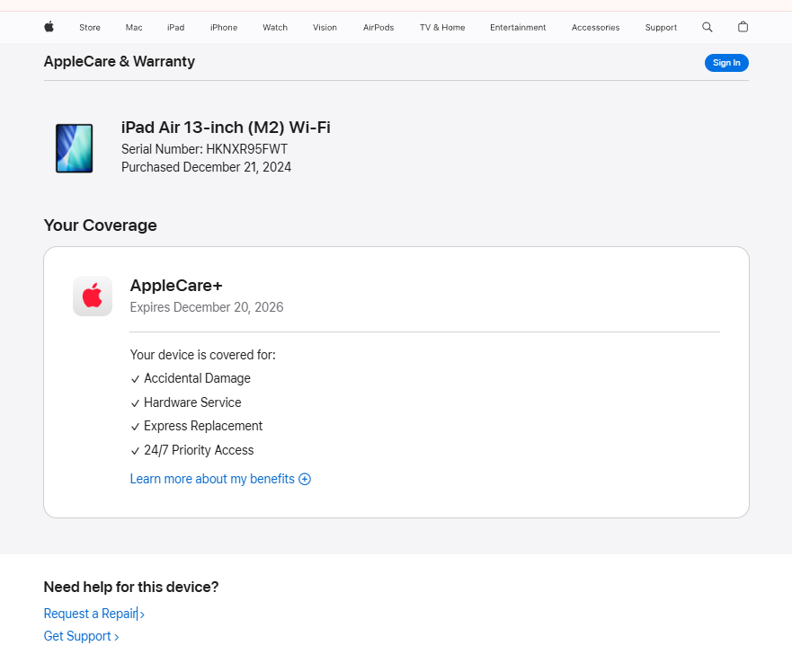This screenshot has width=792, height=672.
Task: Click the Your Coverage heading
Action: tap(101, 225)
